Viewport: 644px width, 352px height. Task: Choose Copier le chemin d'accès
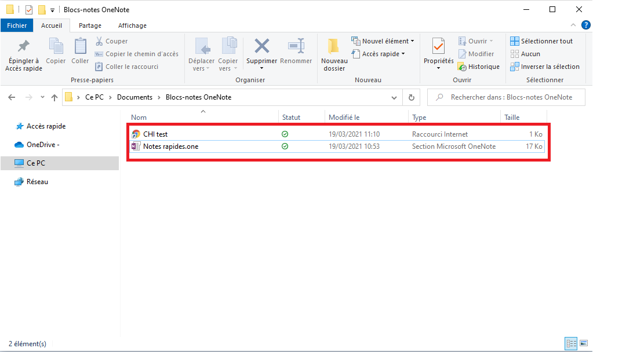[136, 54]
